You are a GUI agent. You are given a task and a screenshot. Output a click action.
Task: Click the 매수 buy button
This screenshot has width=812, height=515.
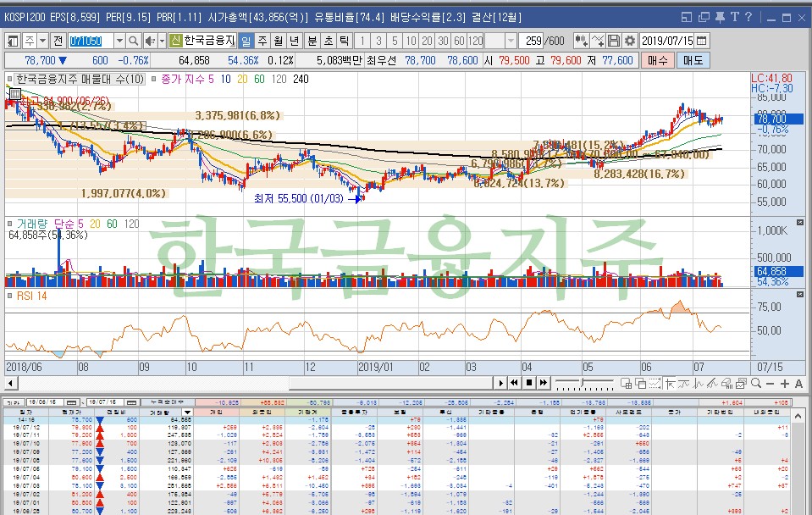658,60
